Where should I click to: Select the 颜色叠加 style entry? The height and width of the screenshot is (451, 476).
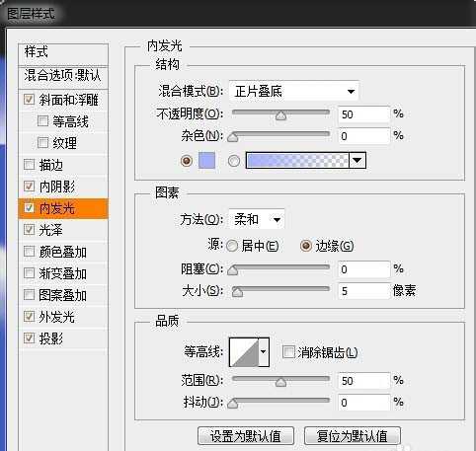(x=63, y=252)
